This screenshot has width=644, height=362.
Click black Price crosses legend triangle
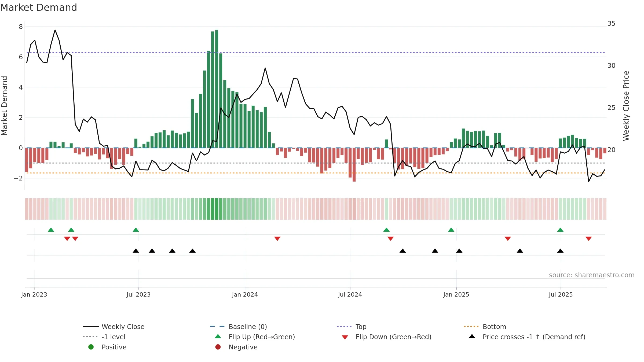(472, 336)
